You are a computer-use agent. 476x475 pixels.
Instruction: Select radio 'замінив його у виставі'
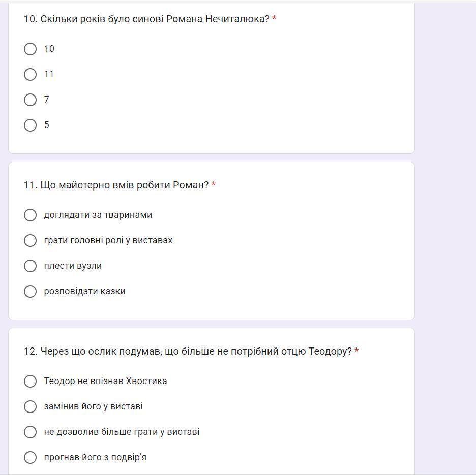pyautogui.click(x=30, y=406)
